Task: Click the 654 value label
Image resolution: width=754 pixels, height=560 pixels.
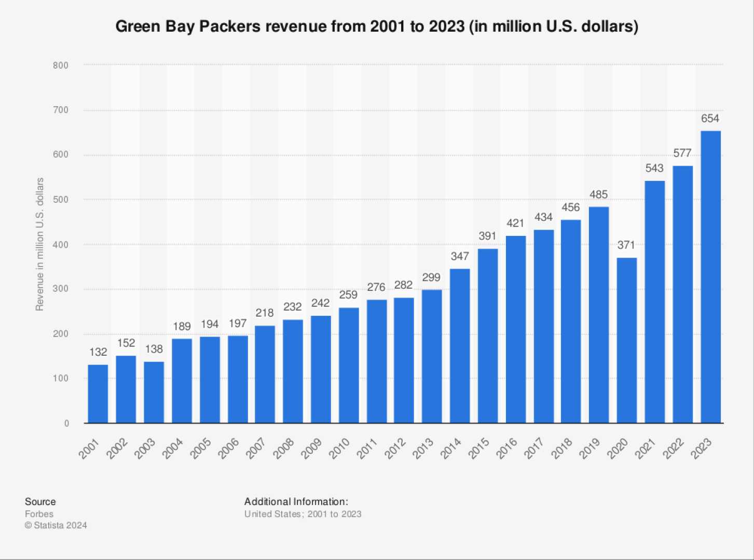Action: point(710,118)
